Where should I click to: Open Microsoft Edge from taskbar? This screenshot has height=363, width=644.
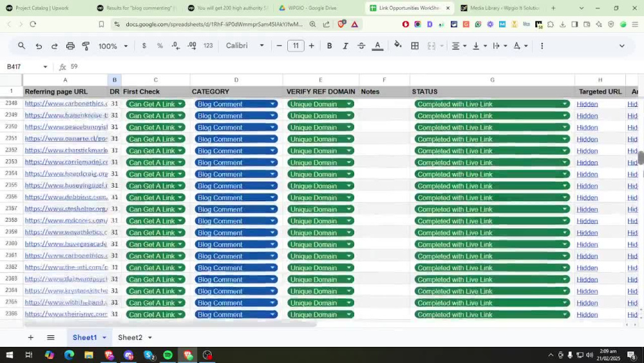click(69, 355)
